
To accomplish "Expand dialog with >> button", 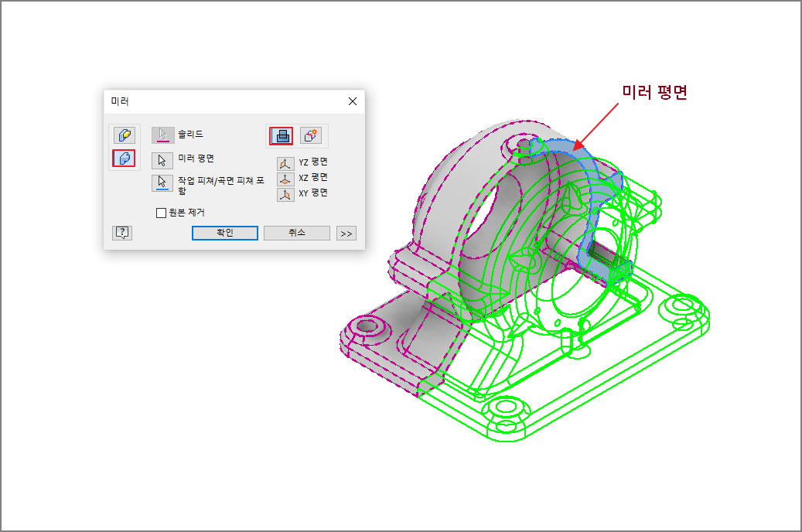I will (x=346, y=234).
